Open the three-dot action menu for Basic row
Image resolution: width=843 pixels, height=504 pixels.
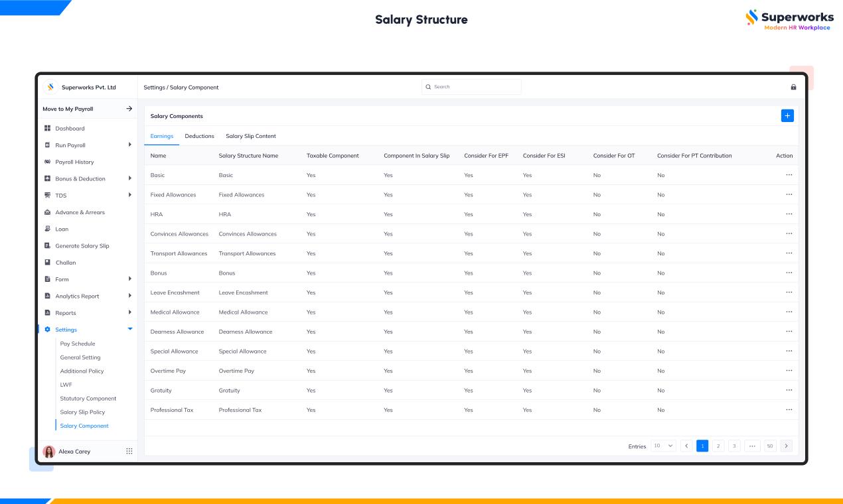789,175
